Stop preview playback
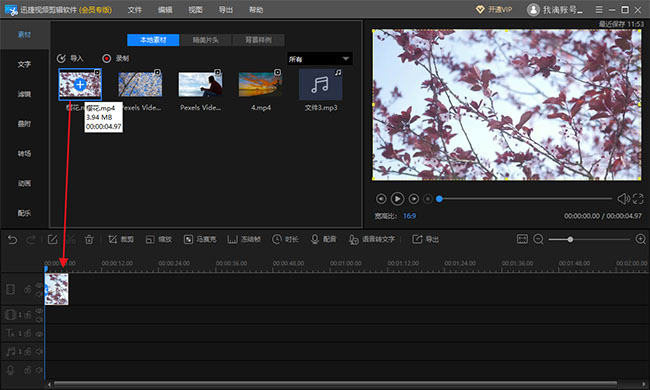 (428, 199)
